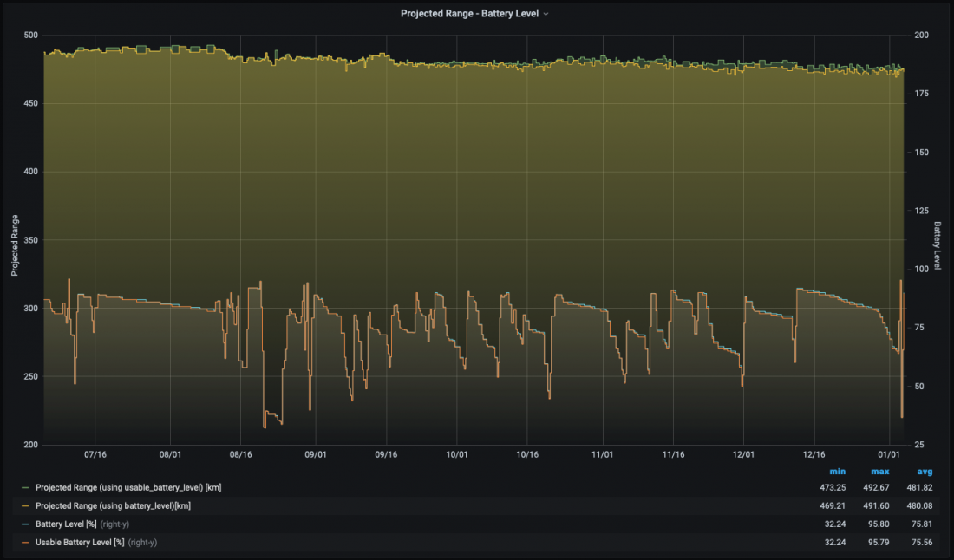Click the 09/01 date on the x-axis
Image resolution: width=954 pixels, height=560 pixels.
(x=316, y=453)
